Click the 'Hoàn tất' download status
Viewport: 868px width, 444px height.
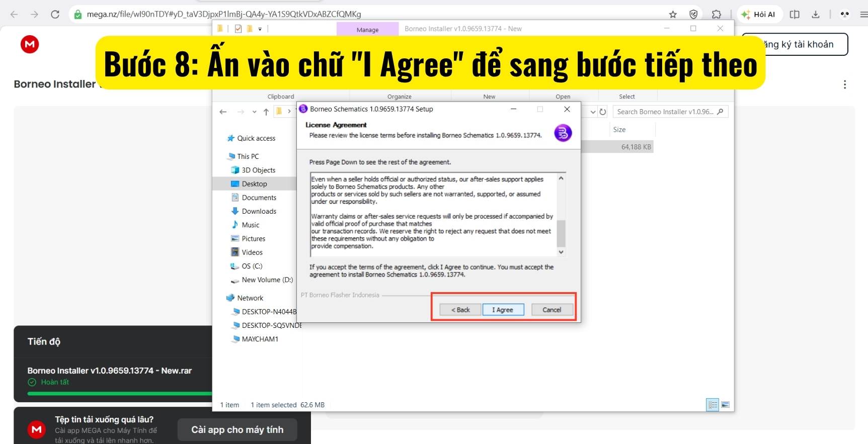48,382
